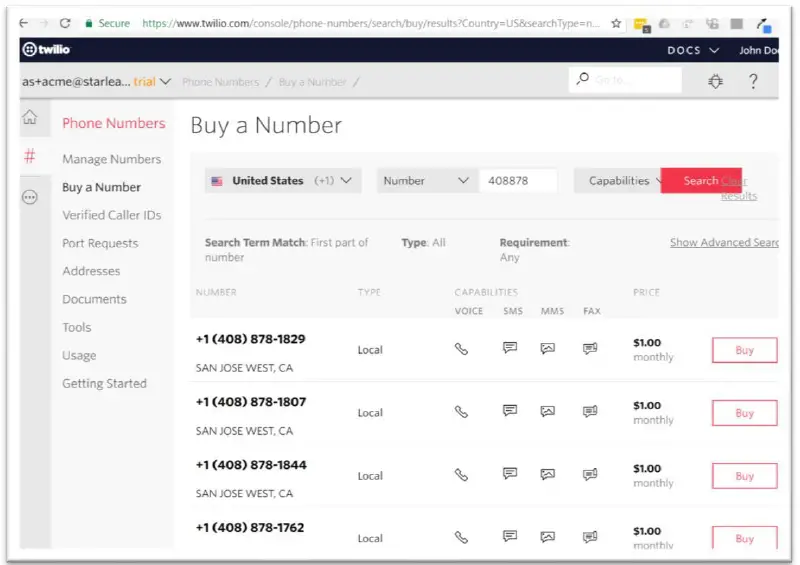
Task: Bookmark page with the star icon
Action: (x=616, y=23)
